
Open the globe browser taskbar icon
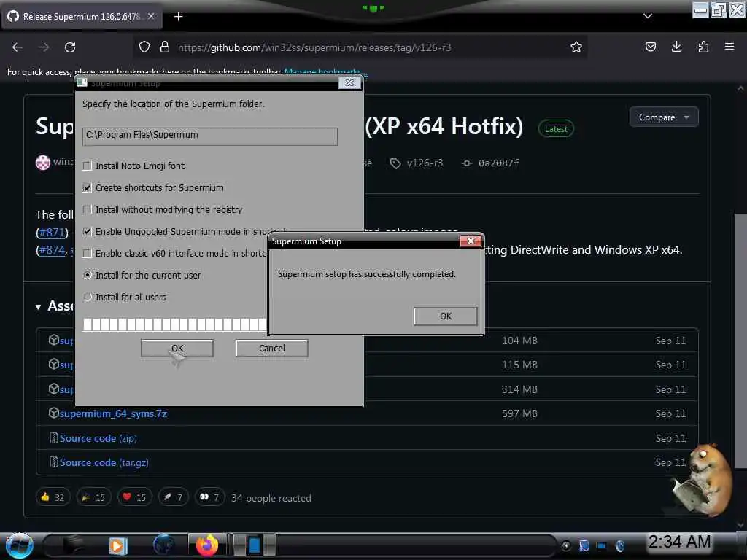pyautogui.click(x=163, y=545)
